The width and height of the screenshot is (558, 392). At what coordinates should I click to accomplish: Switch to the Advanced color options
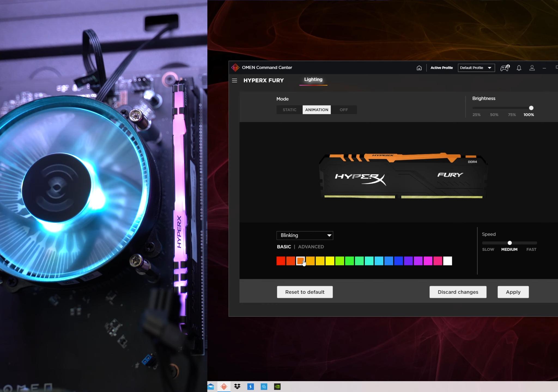pos(311,247)
